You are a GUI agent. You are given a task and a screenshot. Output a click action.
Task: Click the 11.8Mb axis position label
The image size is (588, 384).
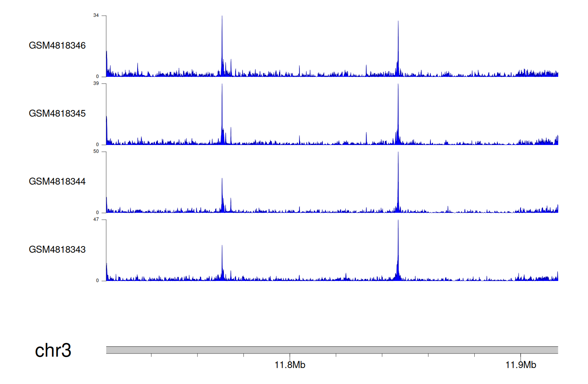tap(290, 365)
